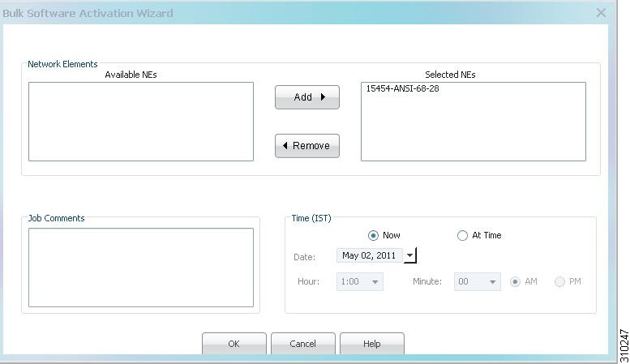Expand the Minute dropdown showing 00
Viewport: 630px width, 364px height.
coord(478,281)
